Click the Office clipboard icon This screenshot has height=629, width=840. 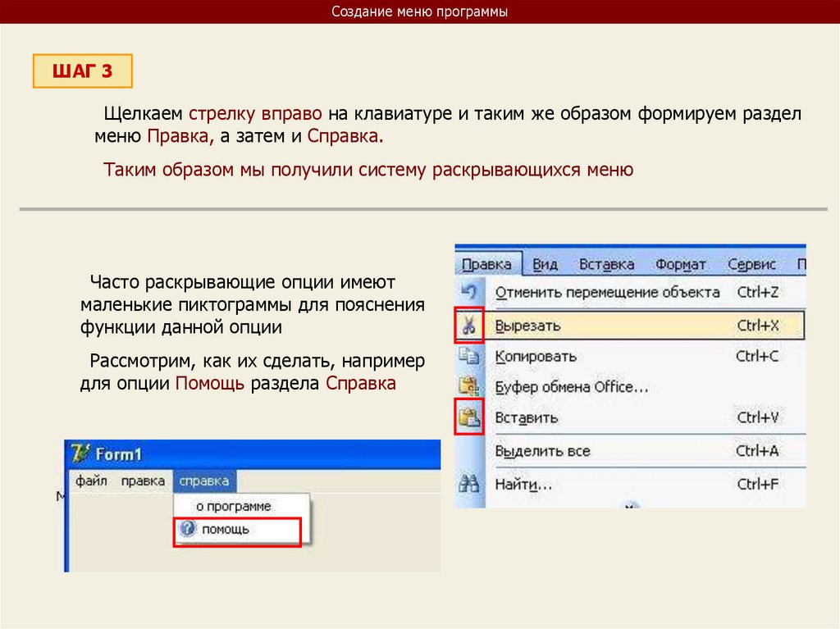(x=468, y=386)
